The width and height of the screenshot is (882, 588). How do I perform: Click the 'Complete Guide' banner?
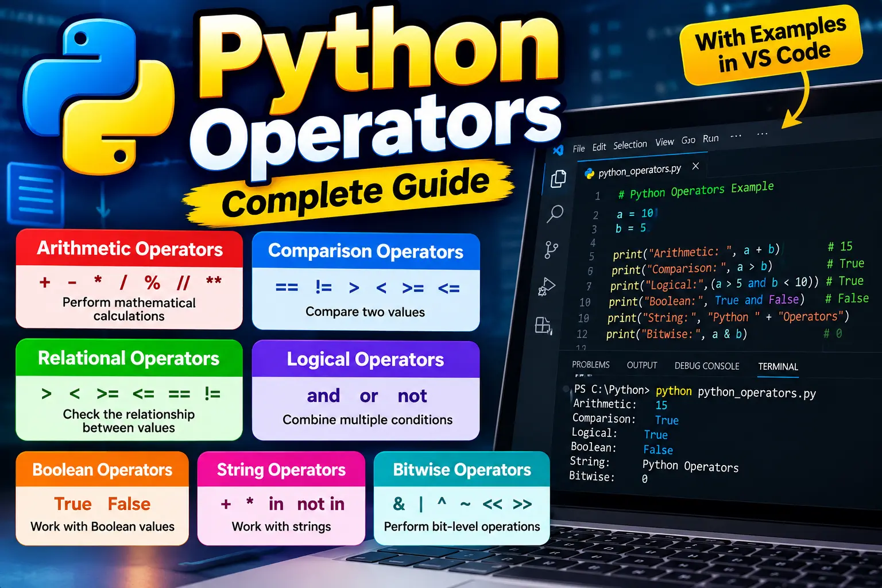355,193
